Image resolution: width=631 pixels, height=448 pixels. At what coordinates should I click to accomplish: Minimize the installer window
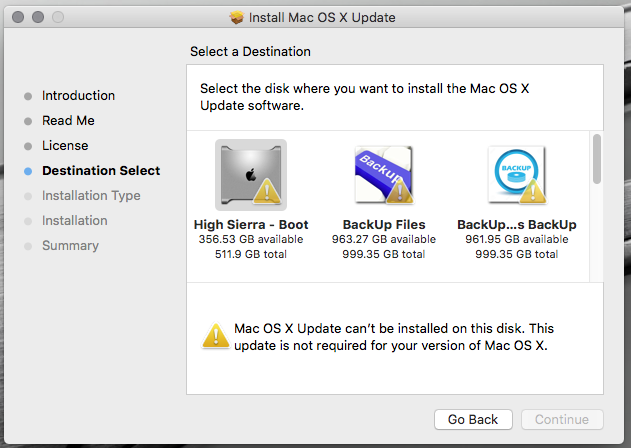pos(38,17)
